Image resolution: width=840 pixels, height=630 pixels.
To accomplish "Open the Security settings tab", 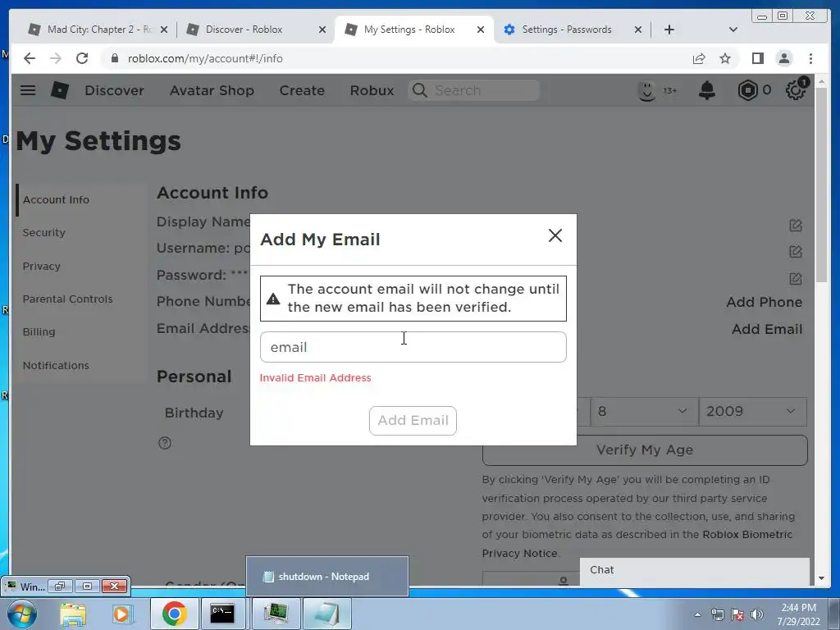I will click(x=44, y=232).
